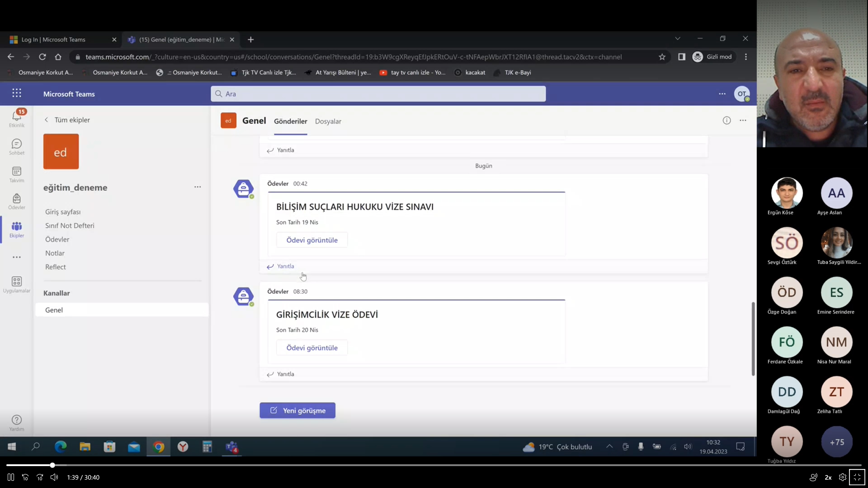Reload the page
The height and width of the screenshot is (488, 868).
click(x=42, y=57)
